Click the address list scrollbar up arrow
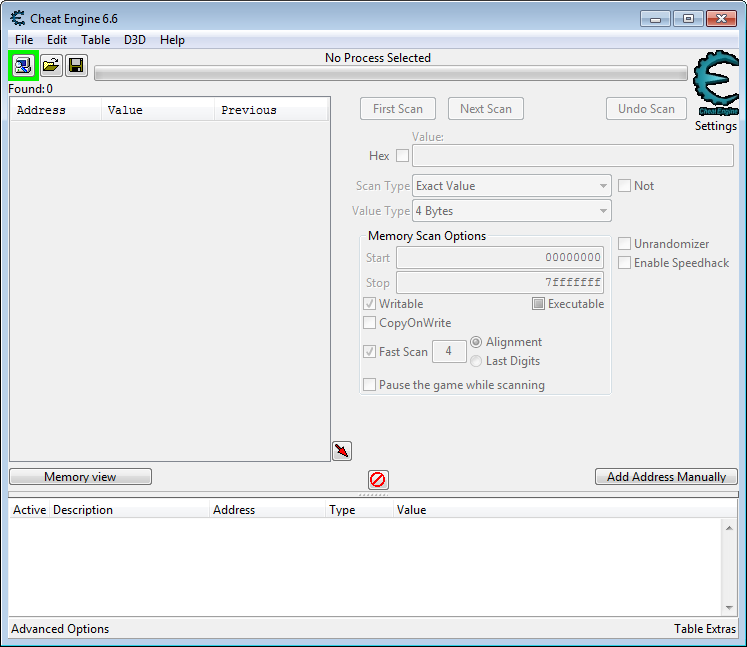Viewport: 747px width, 647px height. point(729,527)
